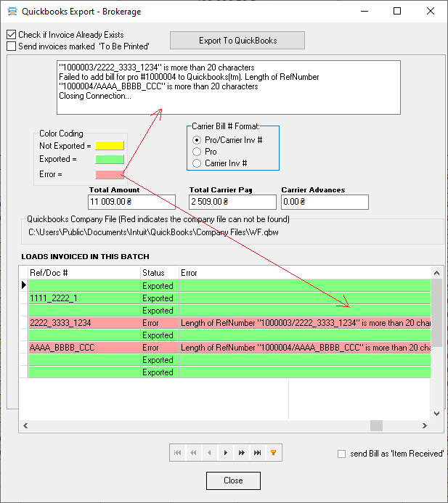Click the previous page double-arrow navigator button
The image size is (448, 503).
tap(193, 453)
